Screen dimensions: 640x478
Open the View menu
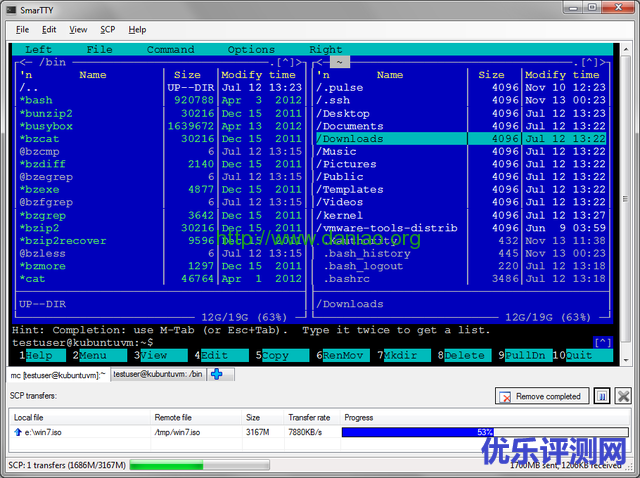pos(78,30)
